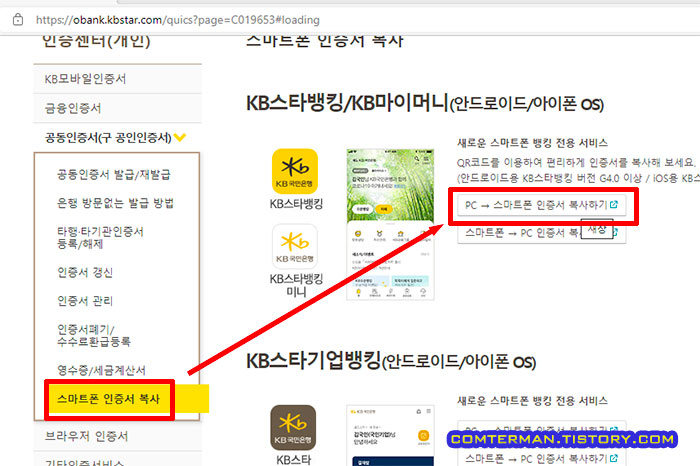Select the obank.kbstar.com URL field

tap(178, 20)
